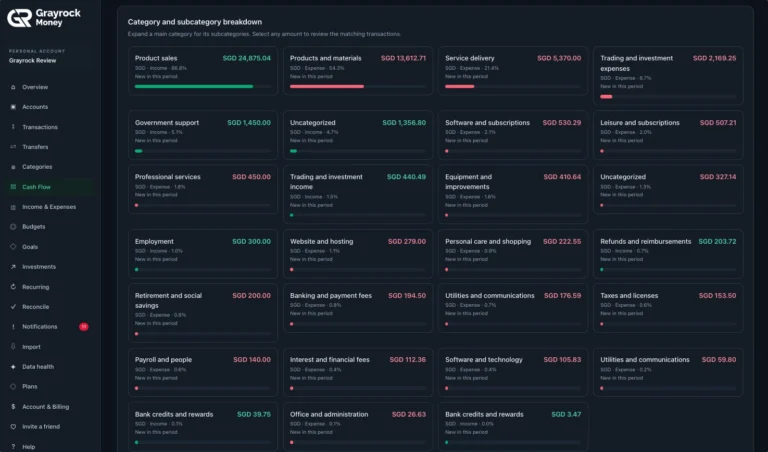
Task: Click the SGD 105.83 amount
Action: click(x=562, y=360)
